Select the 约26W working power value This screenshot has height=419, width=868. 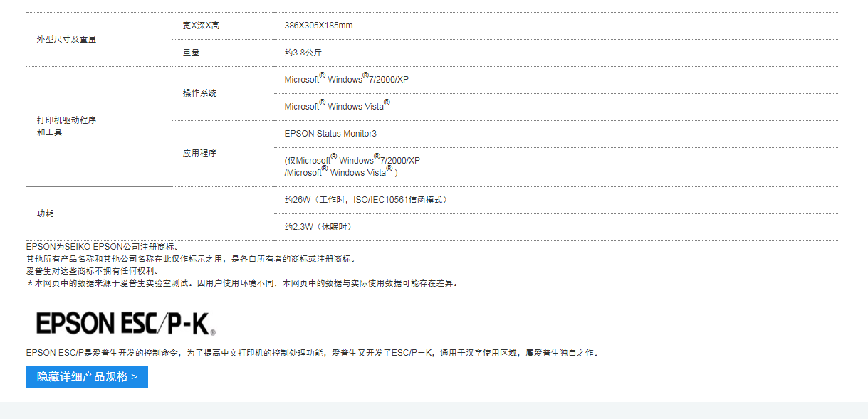(368, 200)
